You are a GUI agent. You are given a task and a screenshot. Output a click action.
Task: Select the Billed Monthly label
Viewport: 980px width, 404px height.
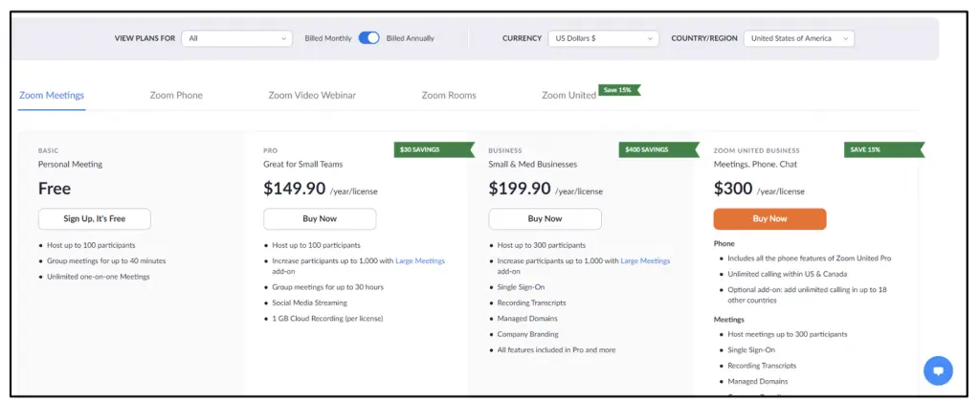tap(327, 38)
